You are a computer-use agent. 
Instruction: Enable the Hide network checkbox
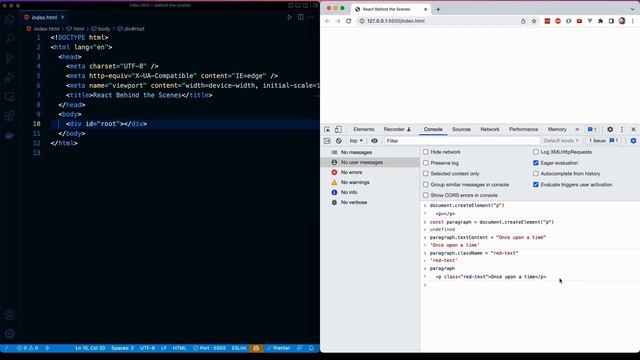(426, 152)
